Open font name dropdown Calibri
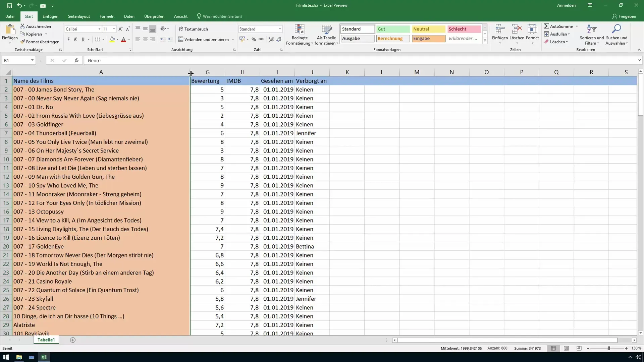Image resolution: width=644 pixels, height=362 pixels. (99, 29)
